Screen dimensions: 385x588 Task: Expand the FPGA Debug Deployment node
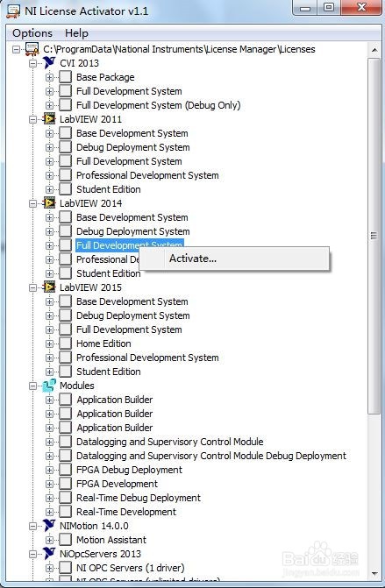coord(49,470)
